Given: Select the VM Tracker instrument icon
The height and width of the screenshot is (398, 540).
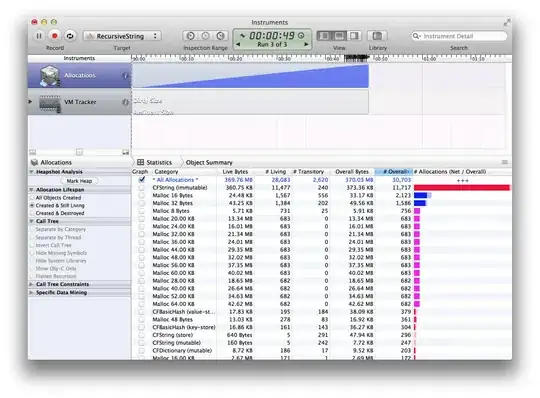Looking at the screenshot, I should [x=50, y=103].
